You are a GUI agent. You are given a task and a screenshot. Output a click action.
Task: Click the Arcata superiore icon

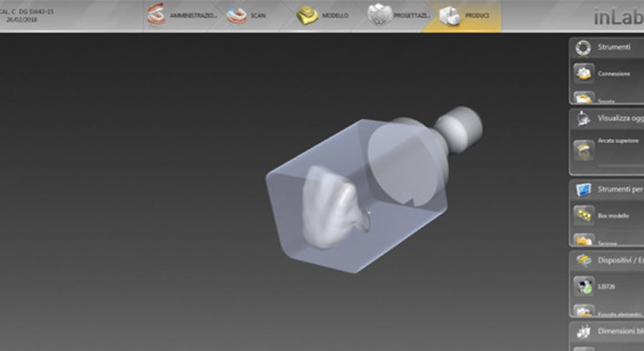pyautogui.click(x=583, y=150)
